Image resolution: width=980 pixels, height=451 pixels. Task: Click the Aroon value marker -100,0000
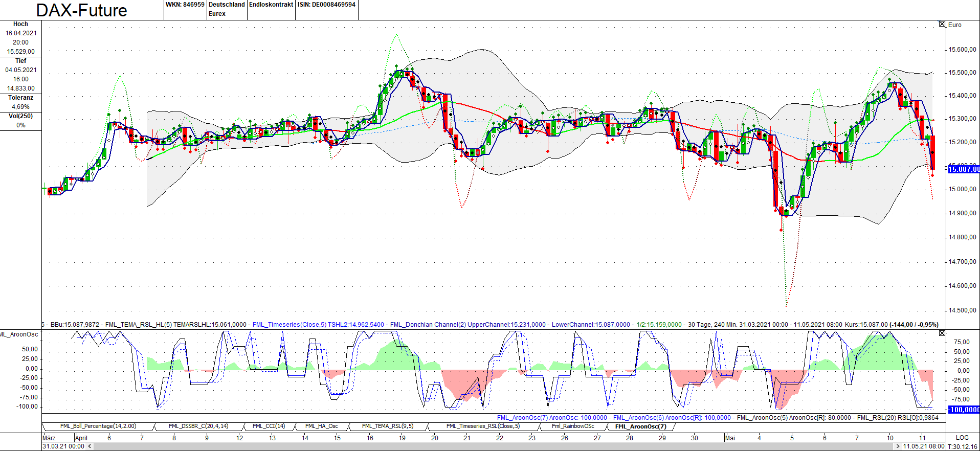pos(964,410)
